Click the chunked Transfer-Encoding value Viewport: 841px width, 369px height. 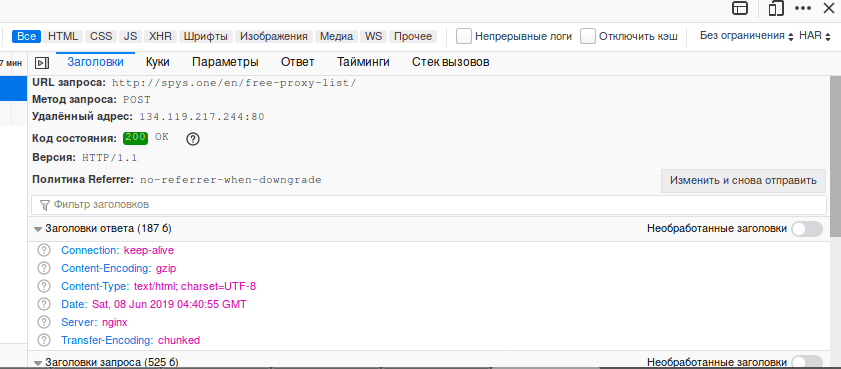tap(179, 340)
